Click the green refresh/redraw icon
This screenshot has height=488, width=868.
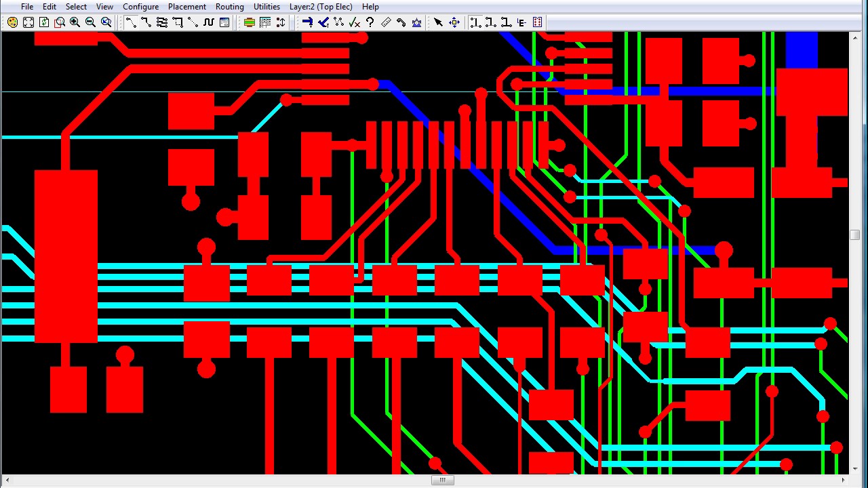coord(43,22)
